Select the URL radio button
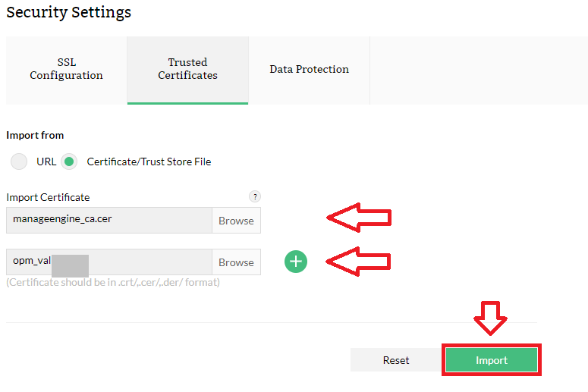Image resolution: width=588 pixels, height=392 pixels. click(x=20, y=162)
